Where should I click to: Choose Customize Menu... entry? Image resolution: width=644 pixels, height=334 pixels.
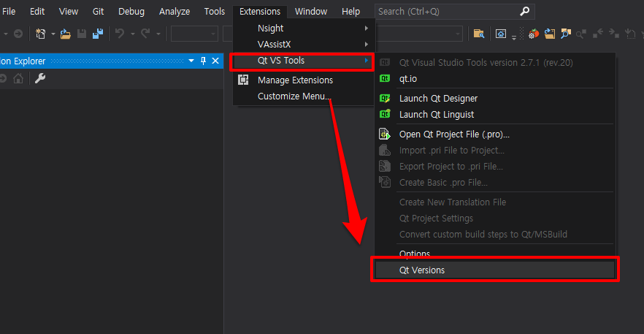coord(304,96)
